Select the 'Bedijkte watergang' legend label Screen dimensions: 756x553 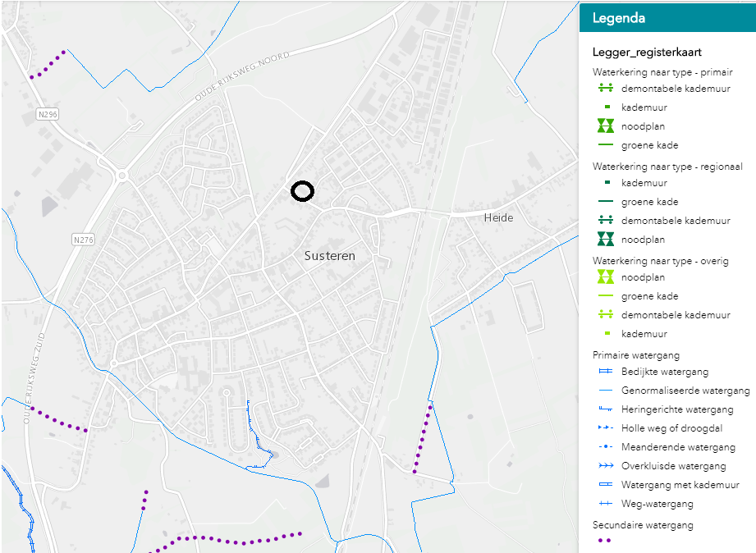[665, 372]
